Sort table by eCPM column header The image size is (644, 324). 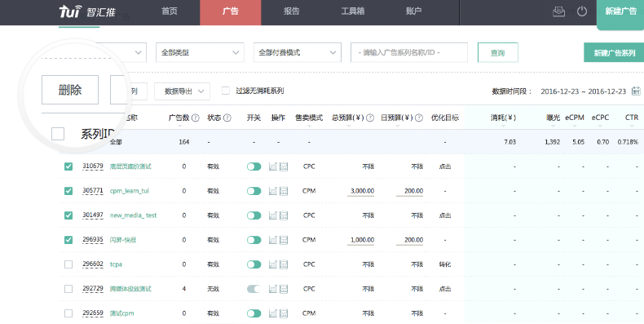click(x=575, y=118)
